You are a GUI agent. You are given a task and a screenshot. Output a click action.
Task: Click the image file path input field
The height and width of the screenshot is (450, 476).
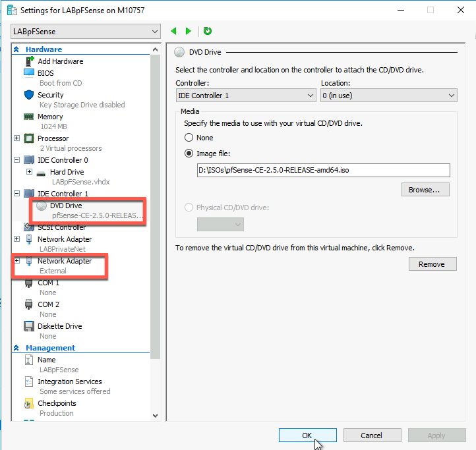coord(323,170)
